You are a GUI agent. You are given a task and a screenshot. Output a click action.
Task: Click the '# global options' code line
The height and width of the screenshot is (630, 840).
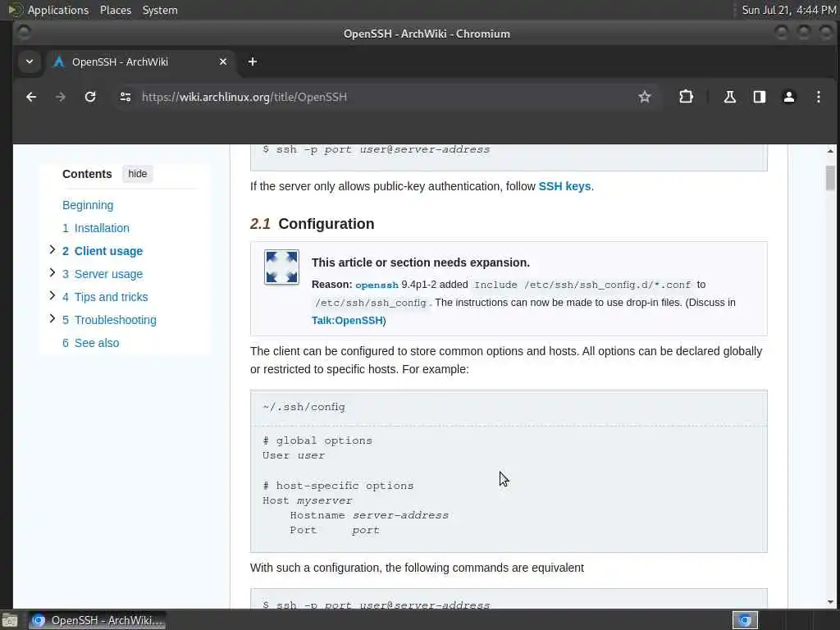(x=317, y=441)
